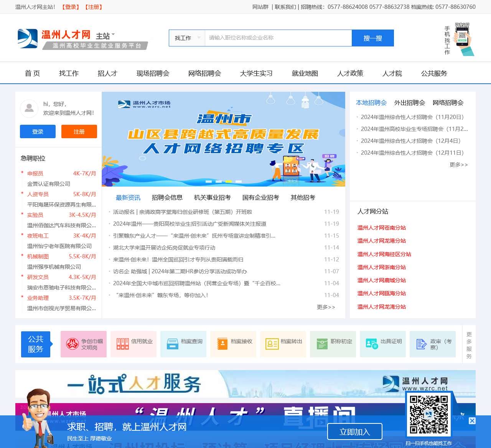This screenshot has height=448, width=491.
Task: Switch to 其他招考 news tab
Action: click(x=303, y=198)
